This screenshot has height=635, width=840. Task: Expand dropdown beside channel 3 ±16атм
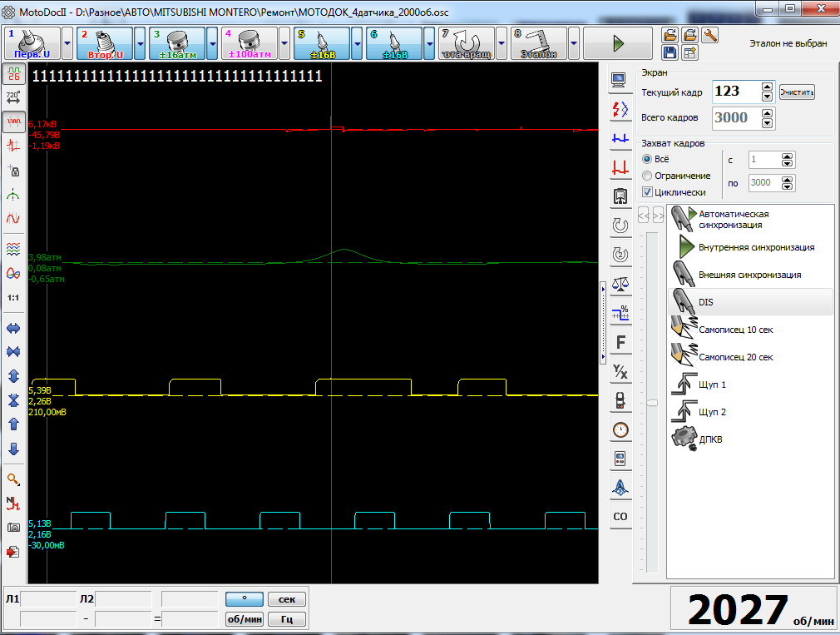tap(212, 43)
